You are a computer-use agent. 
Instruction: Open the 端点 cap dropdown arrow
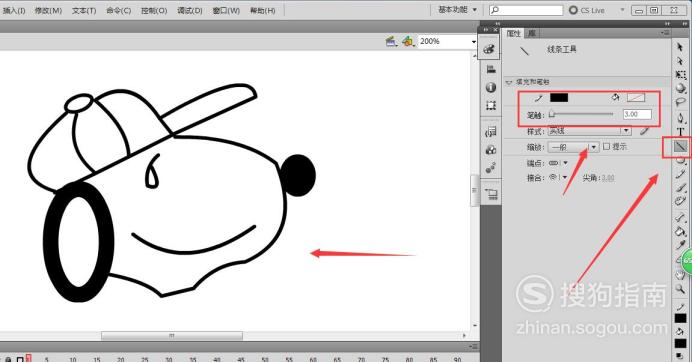[x=565, y=163]
